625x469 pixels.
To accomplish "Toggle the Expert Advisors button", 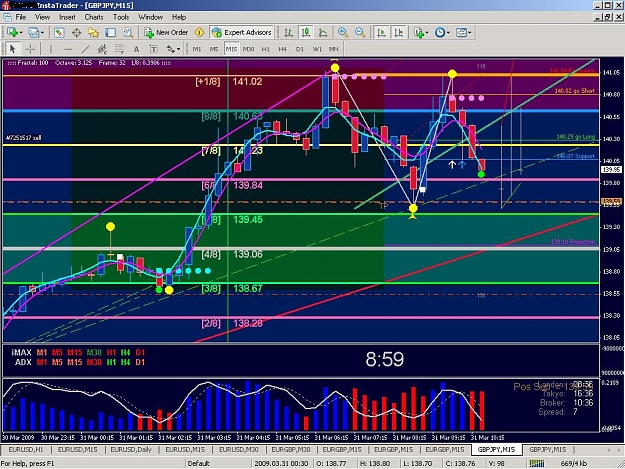I will 242,32.
